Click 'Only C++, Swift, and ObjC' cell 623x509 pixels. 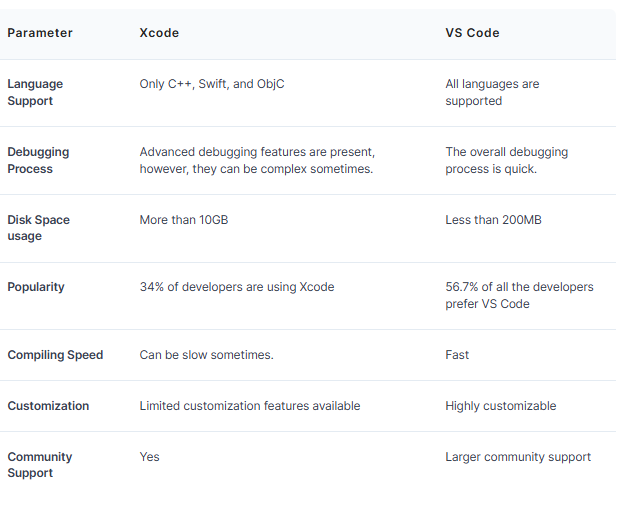tap(212, 84)
